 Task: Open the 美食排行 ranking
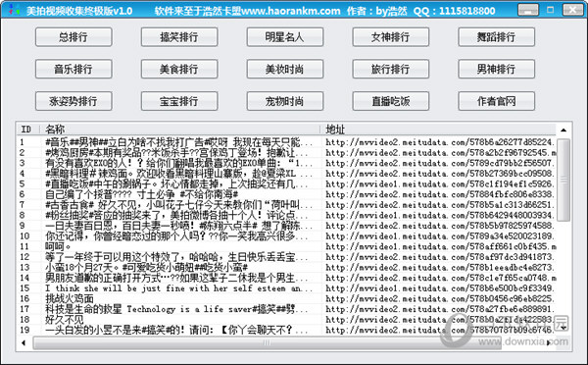tap(179, 69)
